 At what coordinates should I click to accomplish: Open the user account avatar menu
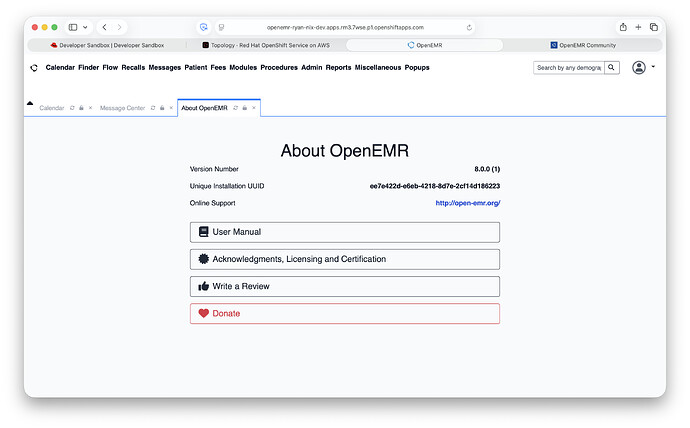coord(639,68)
